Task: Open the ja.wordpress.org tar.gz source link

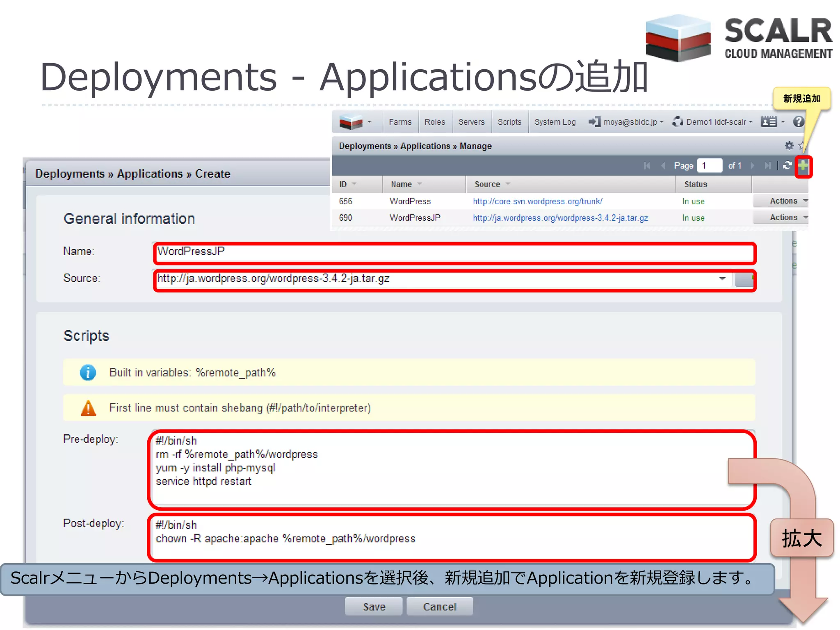Action: [560, 218]
